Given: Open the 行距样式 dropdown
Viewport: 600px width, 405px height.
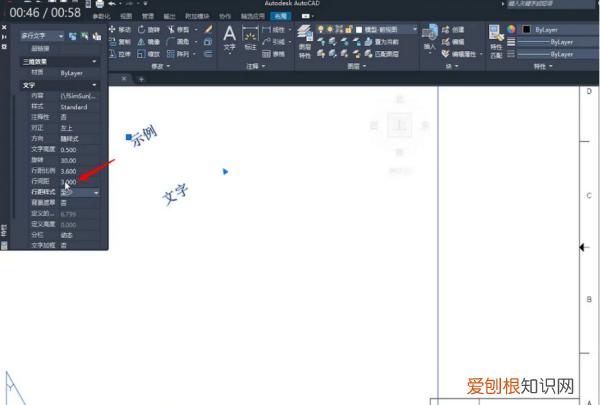Looking at the screenshot, I should click(96, 193).
